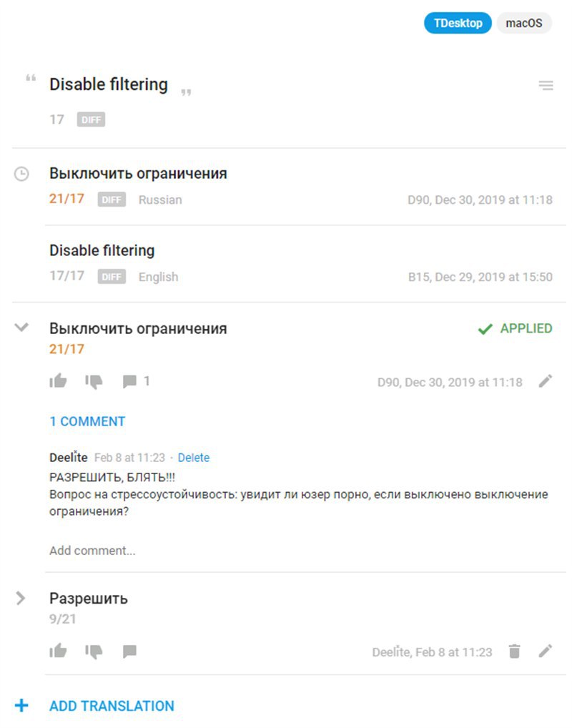
Task: Expand the Разрешить suggestion
Action: click(21, 598)
